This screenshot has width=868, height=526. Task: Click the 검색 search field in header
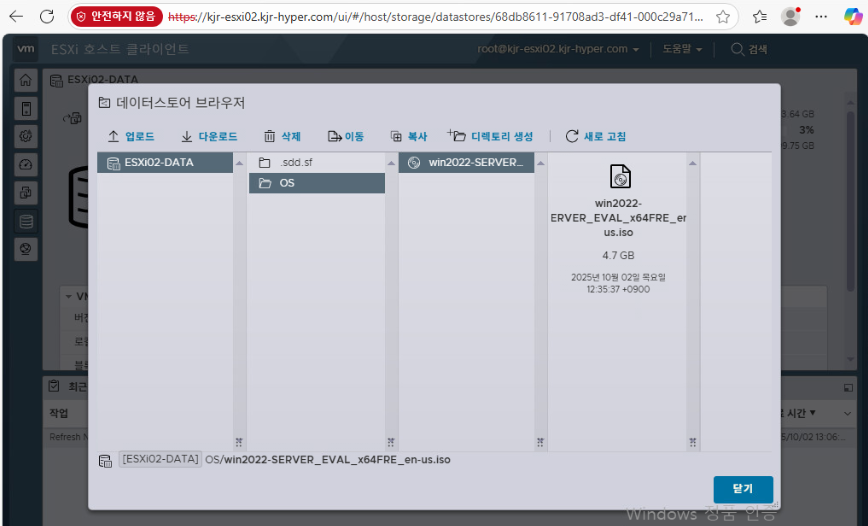pyautogui.click(x=749, y=49)
